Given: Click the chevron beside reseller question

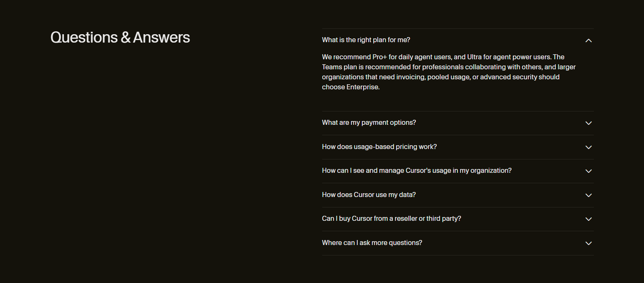Looking at the screenshot, I should point(588,219).
